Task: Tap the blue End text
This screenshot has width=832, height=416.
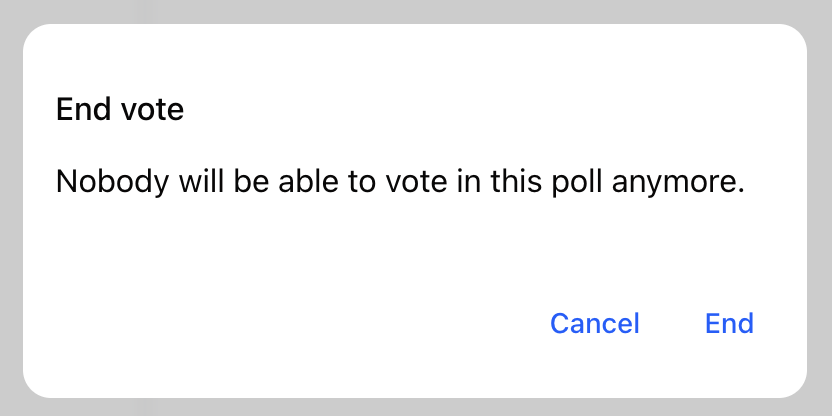Action: 729,324
